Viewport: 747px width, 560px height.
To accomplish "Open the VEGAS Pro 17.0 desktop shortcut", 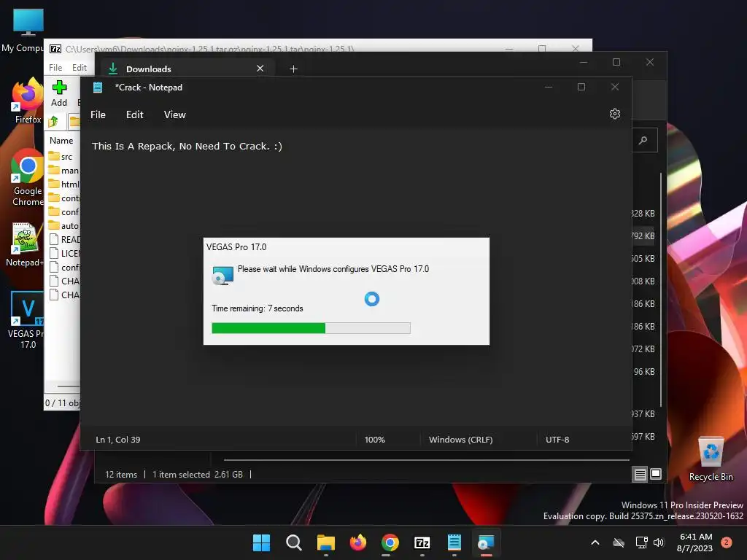I will point(26,320).
